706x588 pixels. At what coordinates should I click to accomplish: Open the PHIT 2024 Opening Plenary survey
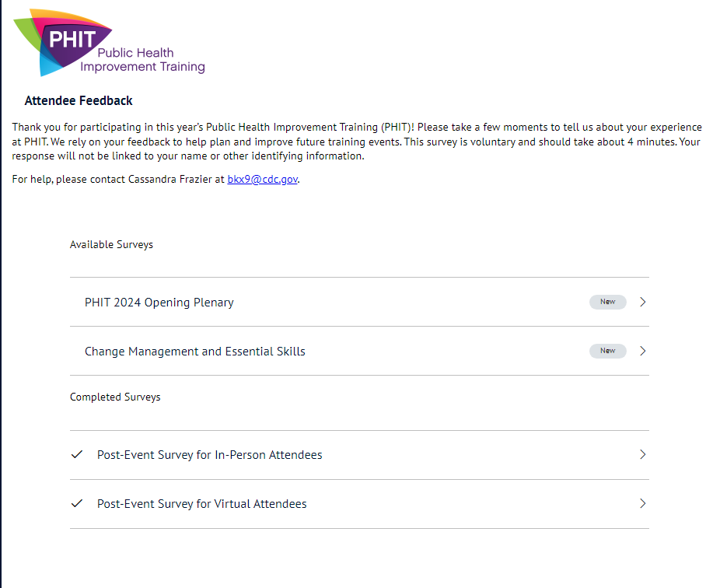pos(159,303)
